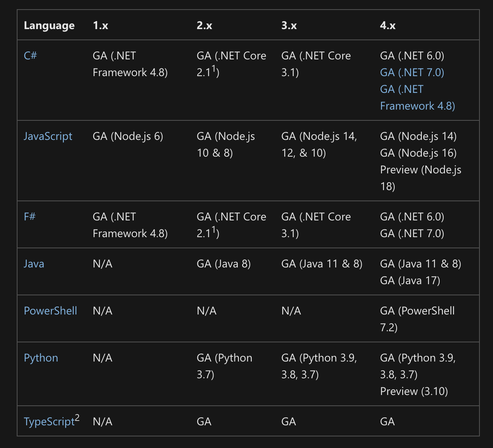
Task: Open the C# language link
Action: (30, 56)
